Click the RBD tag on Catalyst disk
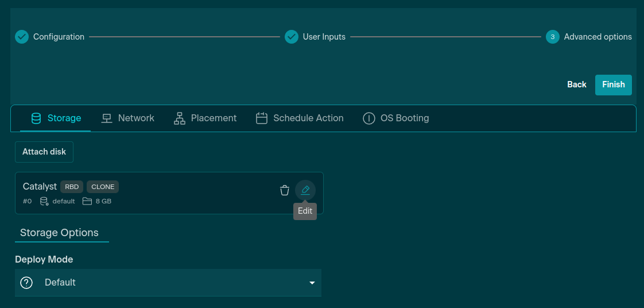 (x=72, y=187)
